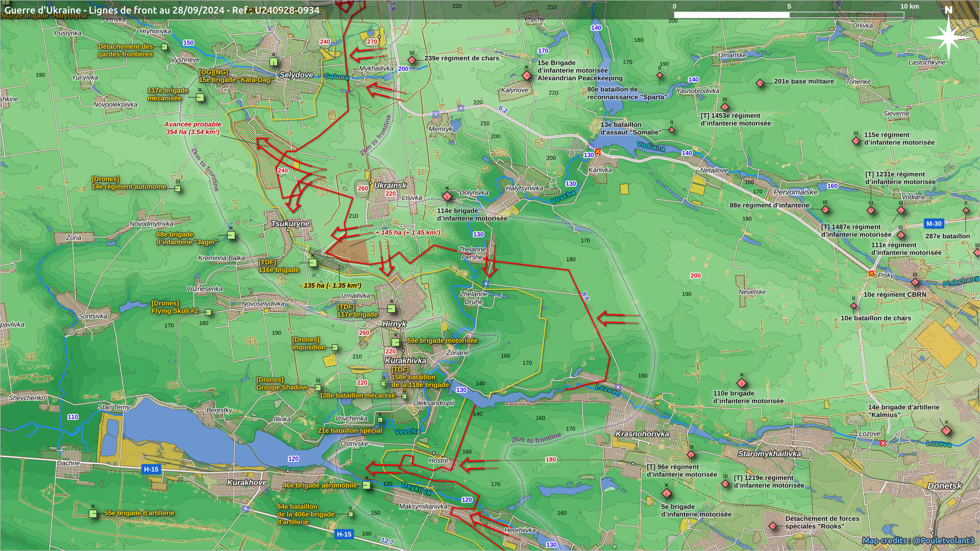Click the Map credits @Pouletvolant3 text
Viewport: 980px width, 551px height.
pyautogui.click(x=918, y=540)
